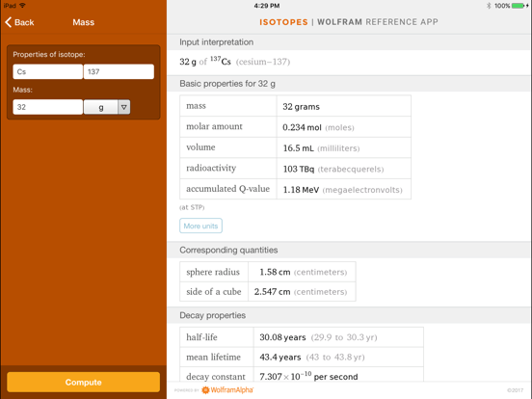Tap the Bluetooth icon in the status bar
The image size is (532, 399).
pos(489,6)
